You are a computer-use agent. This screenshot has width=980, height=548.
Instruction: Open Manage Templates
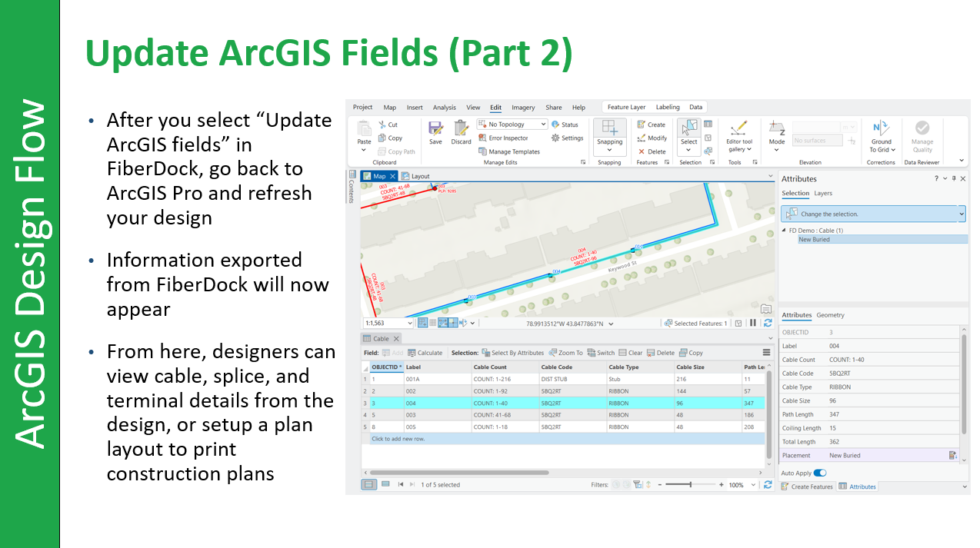(x=508, y=151)
